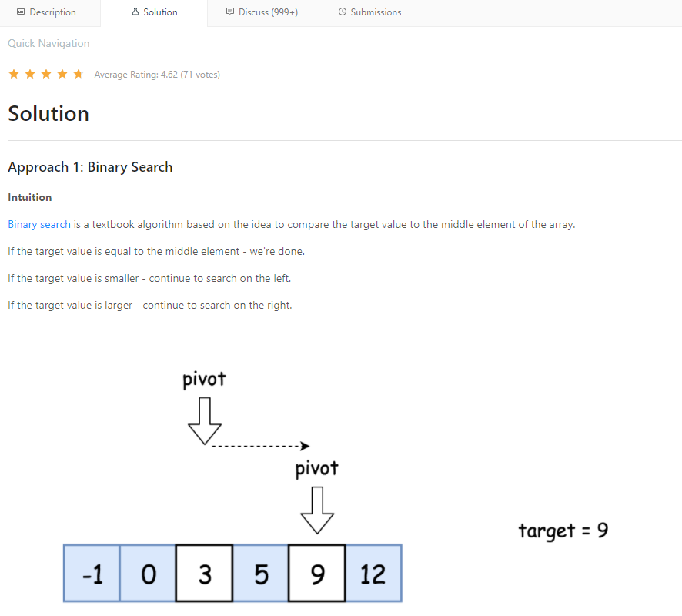682x616 pixels.
Task: Click the Description tab icon
Action: tap(21, 12)
